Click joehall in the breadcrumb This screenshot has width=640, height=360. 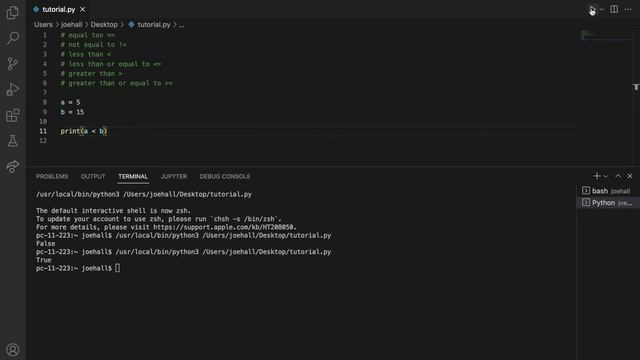(x=71, y=24)
